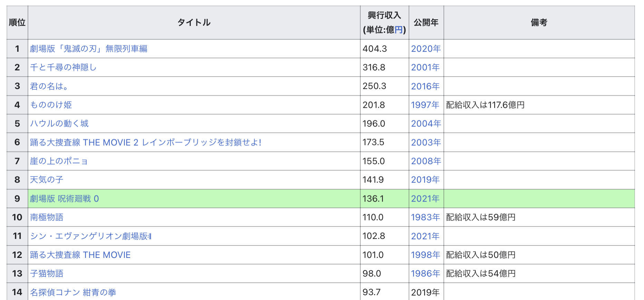Click the 2004年 year link
This screenshot has width=644, height=300.
[x=426, y=124]
